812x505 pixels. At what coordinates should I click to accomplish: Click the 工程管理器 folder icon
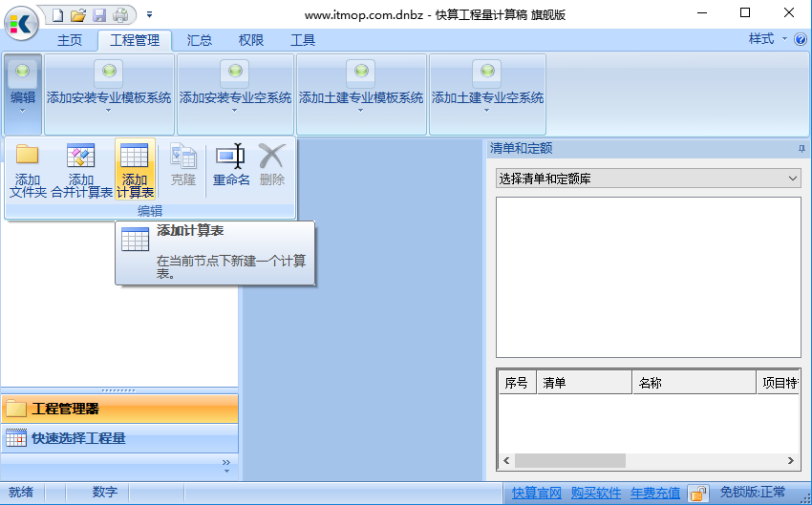15,409
